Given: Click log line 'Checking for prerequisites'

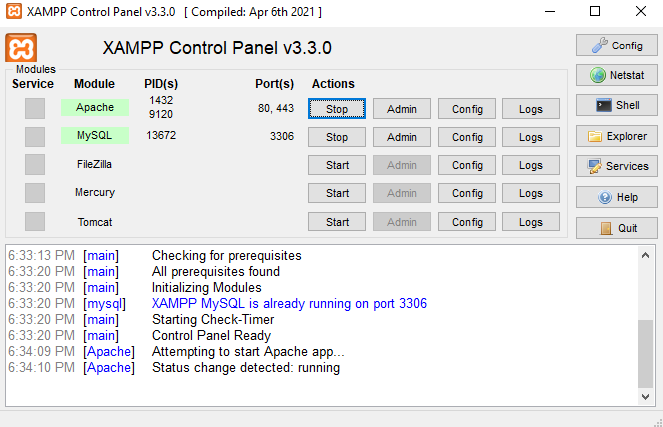Looking at the screenshot, I should [227, 256].
